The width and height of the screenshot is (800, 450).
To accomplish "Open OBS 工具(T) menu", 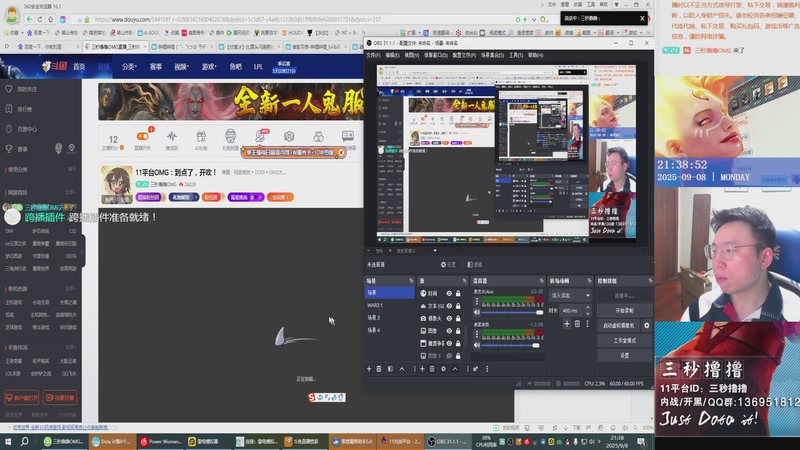I will pos(516,55).
